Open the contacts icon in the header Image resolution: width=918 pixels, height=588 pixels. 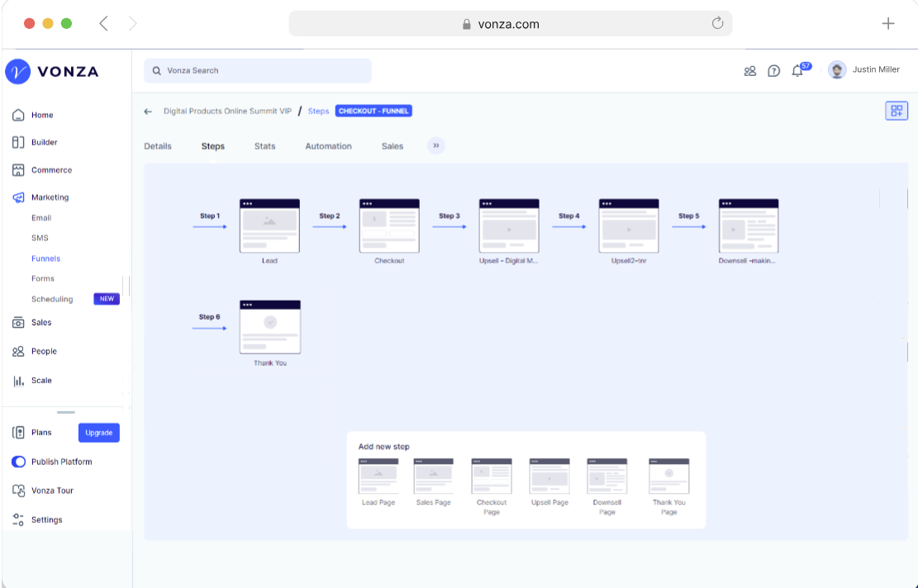coord(749,71)
